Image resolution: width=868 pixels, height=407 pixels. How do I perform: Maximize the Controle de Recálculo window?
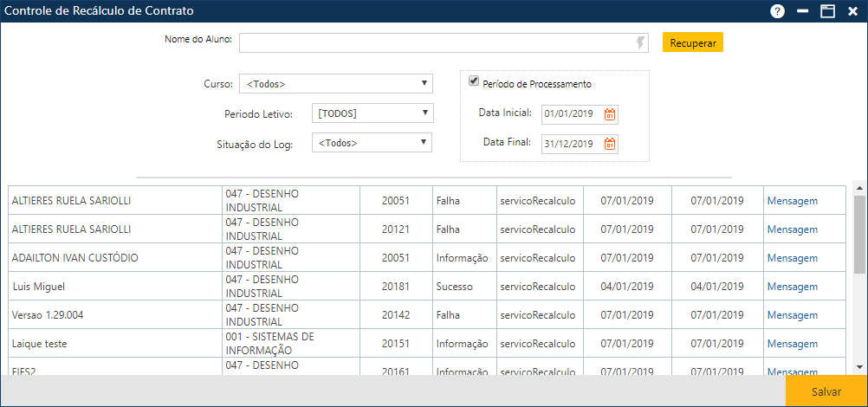827,11
